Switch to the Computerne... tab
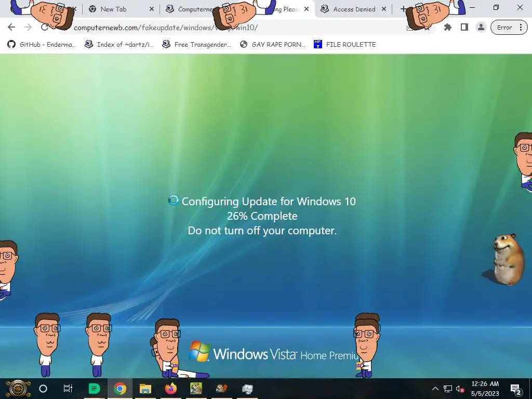Viewport: 532px width, 399px height. (x=190, y=9)
